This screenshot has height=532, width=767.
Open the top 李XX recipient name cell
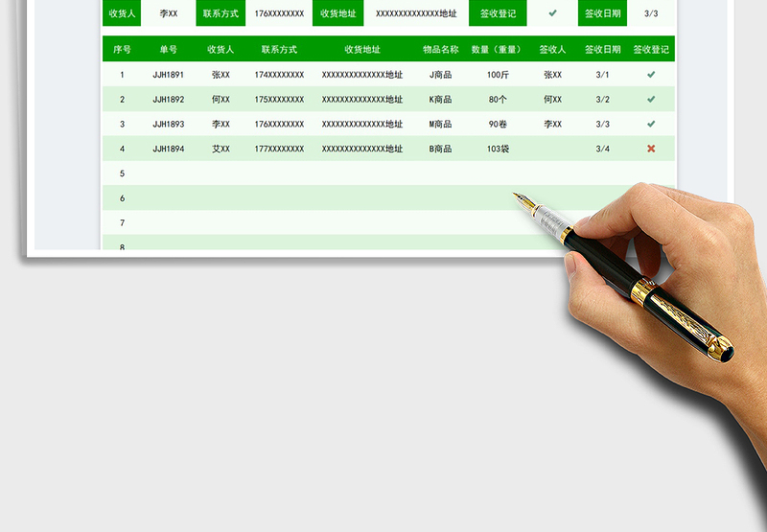[x=169, y=13]
